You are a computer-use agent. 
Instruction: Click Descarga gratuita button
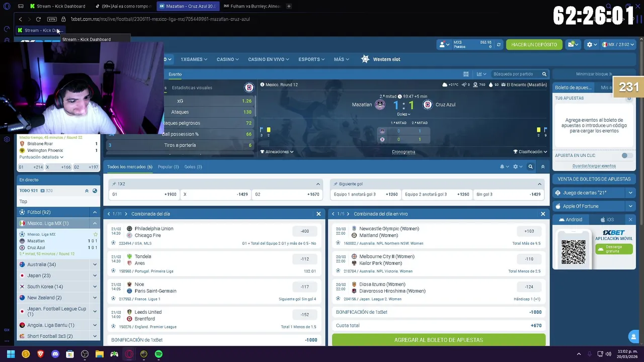pyautogui.click(x=614, y=249)
